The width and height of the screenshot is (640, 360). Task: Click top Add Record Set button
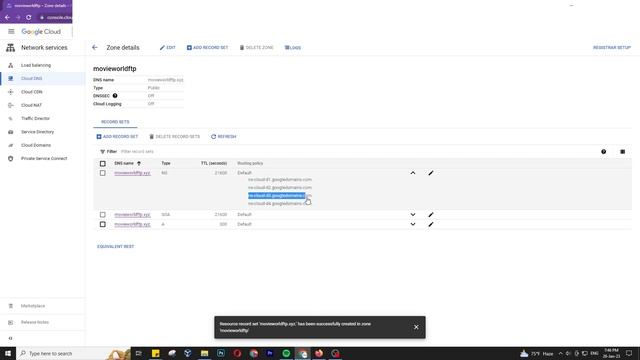click(207, 48)
